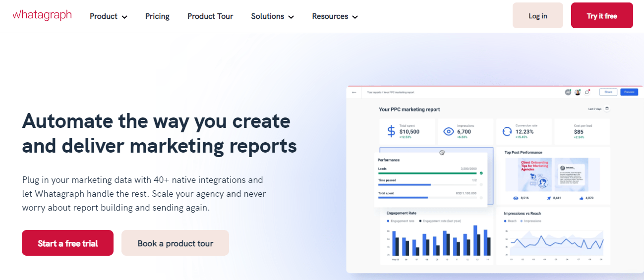Image resolution: width=644 pixels, height=280 pixels.
Task: Click the eye icon on Impressions card
Action: click(449, 131)
